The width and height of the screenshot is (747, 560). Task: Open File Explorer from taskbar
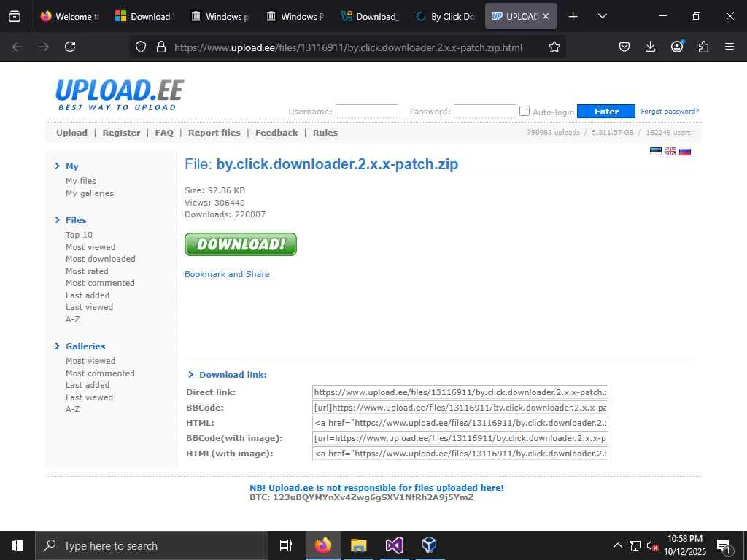click(359, 545)
